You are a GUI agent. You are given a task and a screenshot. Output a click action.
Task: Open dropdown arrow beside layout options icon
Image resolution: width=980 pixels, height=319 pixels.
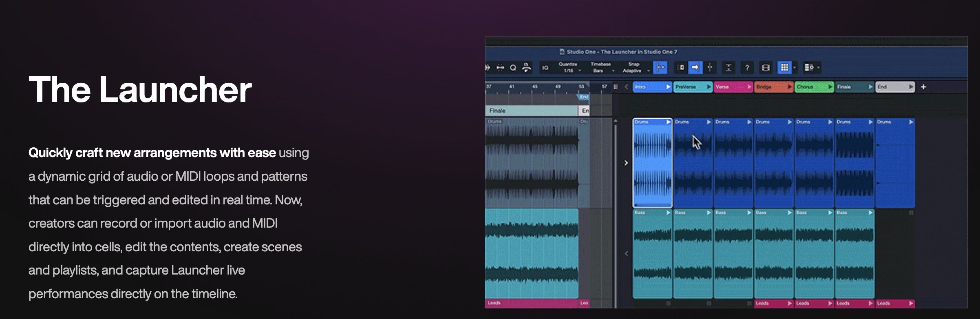819,68
